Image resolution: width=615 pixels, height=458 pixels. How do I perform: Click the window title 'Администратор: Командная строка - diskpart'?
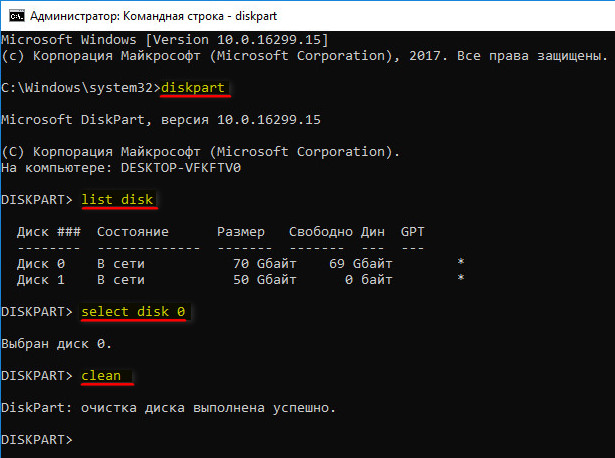[153, 16]
